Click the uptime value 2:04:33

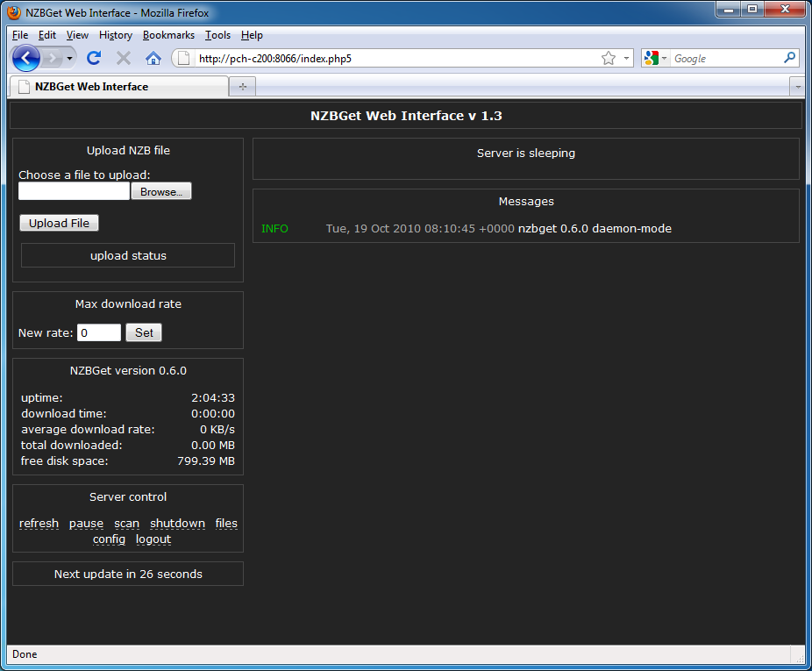(213, 398)
